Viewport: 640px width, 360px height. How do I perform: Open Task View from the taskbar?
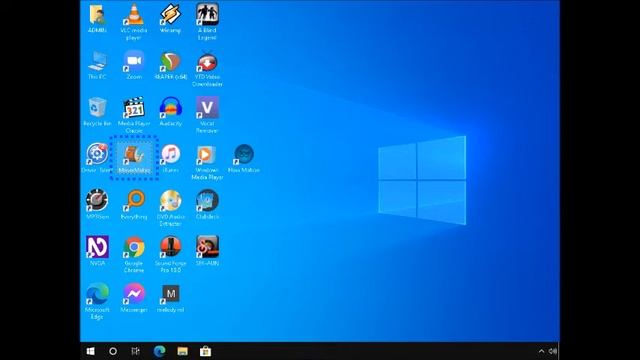[x=136, y=351]
